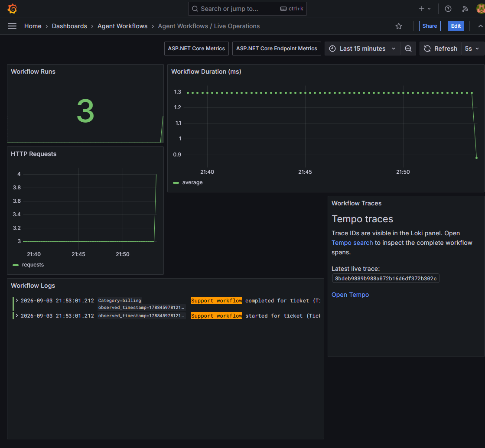Click the Workflow Traces panel title
The image size is (485, 448).
tap(356, 203)
